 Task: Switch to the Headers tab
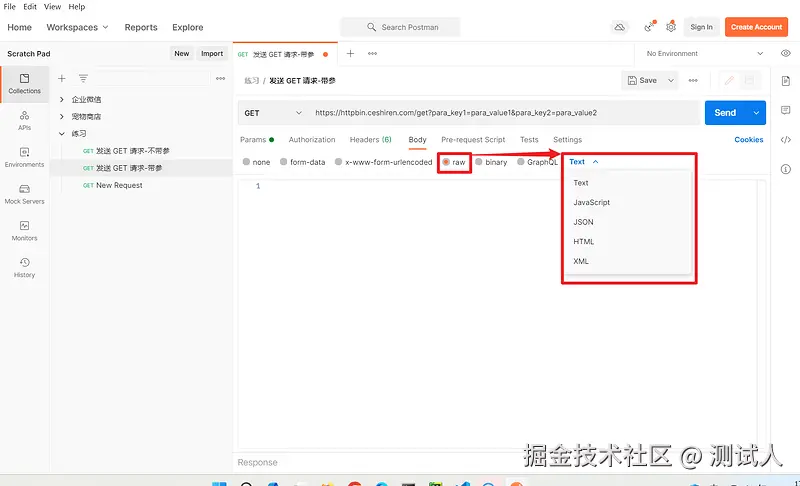[370, 139]
